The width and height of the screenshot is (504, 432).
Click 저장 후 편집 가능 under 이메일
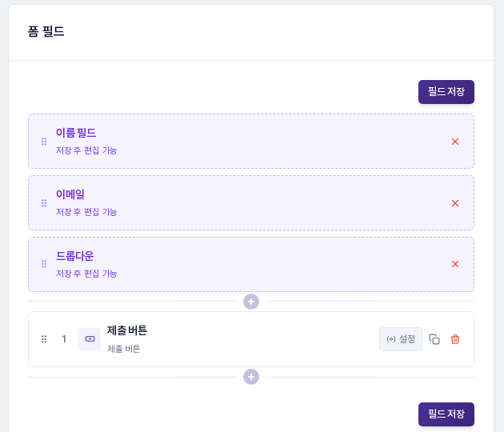click(x=86, y=212)
